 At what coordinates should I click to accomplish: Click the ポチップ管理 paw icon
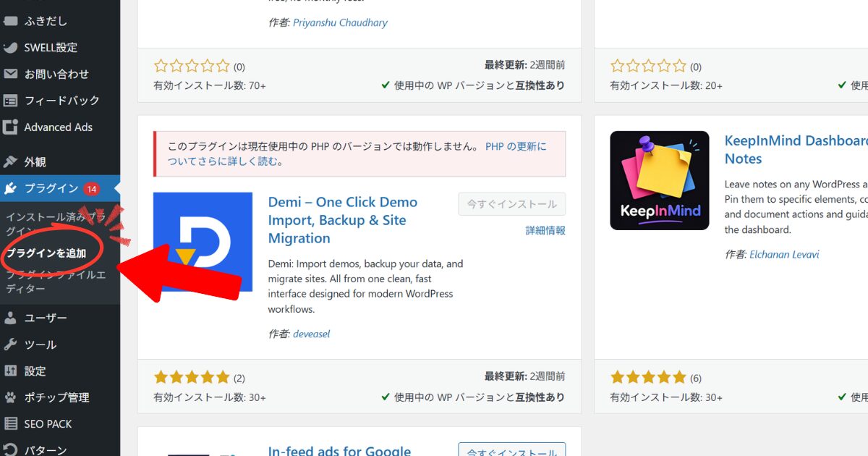point(10,397)
